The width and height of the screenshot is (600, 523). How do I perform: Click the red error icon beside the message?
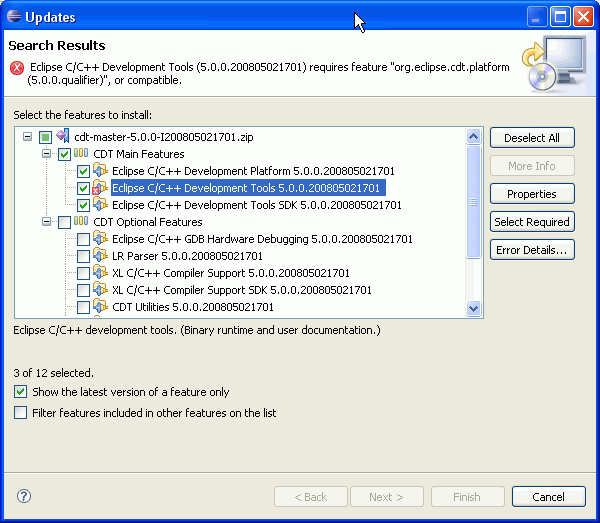click(x=17, y=68)
